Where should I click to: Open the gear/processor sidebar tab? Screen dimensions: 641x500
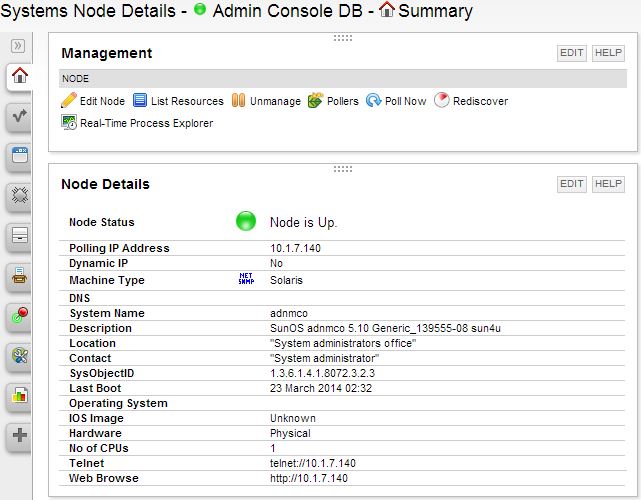pos(19,196)
